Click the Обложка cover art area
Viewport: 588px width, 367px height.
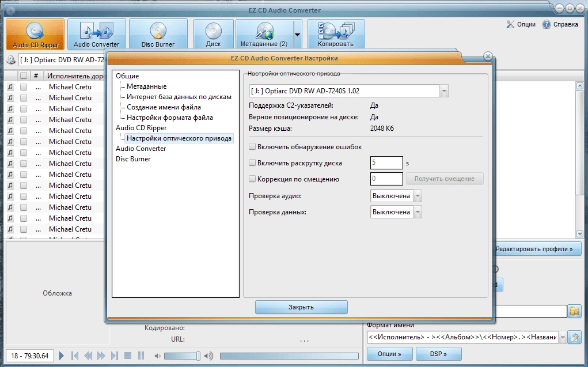(57, 293)
